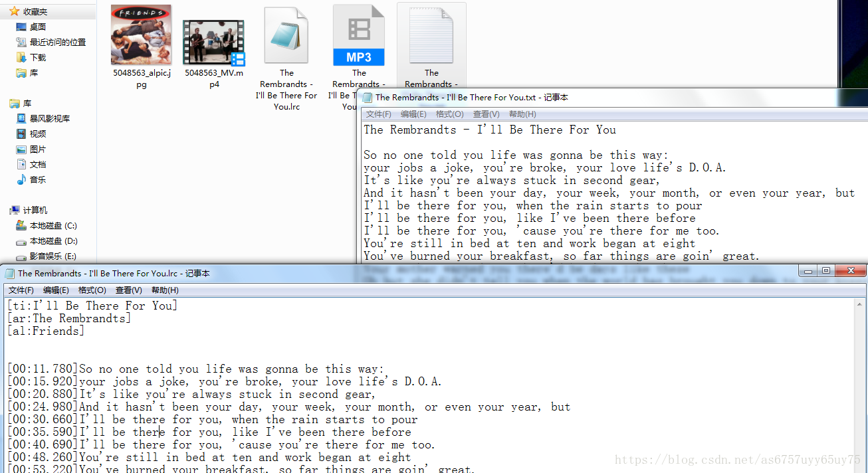Open 帮助(H) menu in lrc Notepad

tap(165, 290)
